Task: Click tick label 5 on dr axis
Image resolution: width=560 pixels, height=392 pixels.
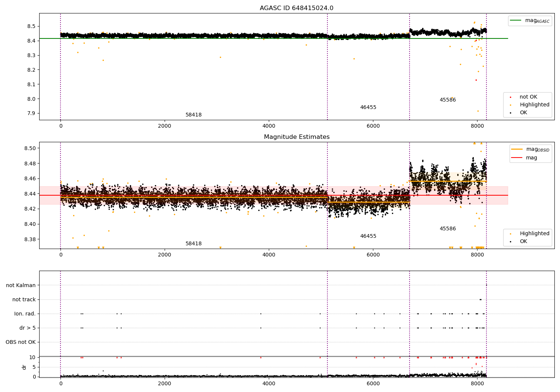Action: (34, 367)
